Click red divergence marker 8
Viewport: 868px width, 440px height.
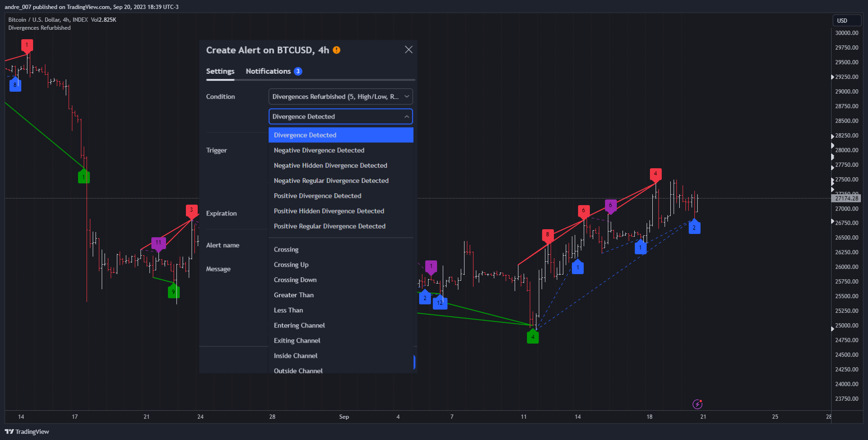548,235
